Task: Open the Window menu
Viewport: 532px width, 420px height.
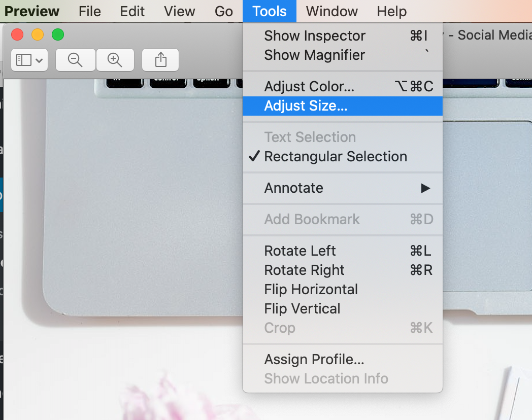Action: pyautogui.click(x=331, y=11)
